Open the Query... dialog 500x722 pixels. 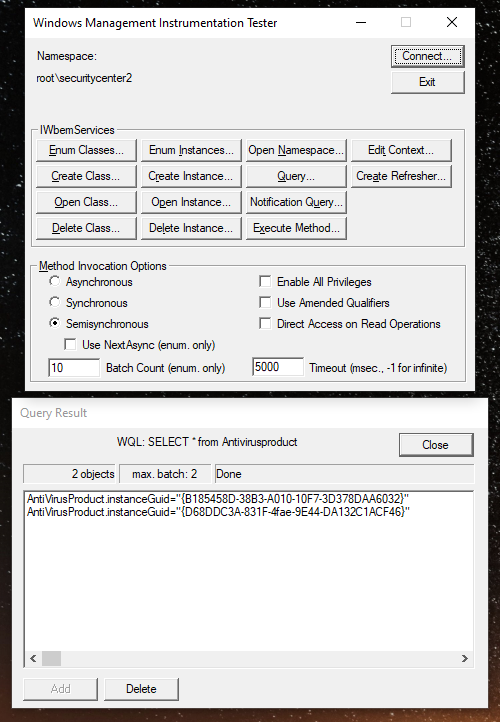[296, 176]
